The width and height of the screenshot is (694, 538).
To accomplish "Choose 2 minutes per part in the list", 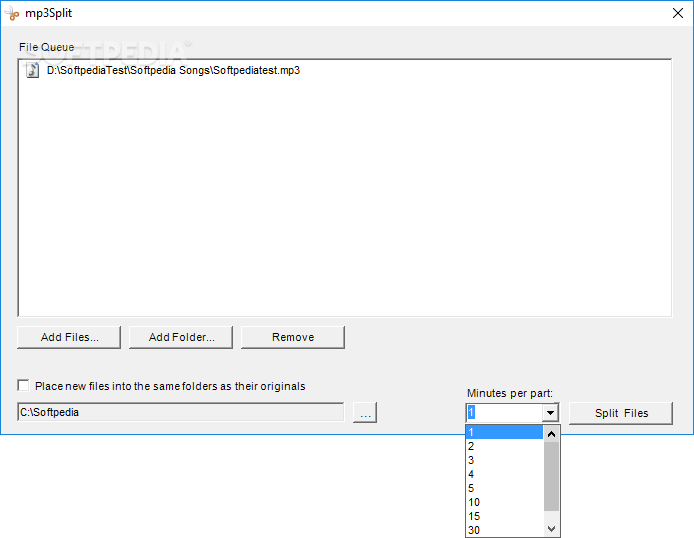I will 505,446.
